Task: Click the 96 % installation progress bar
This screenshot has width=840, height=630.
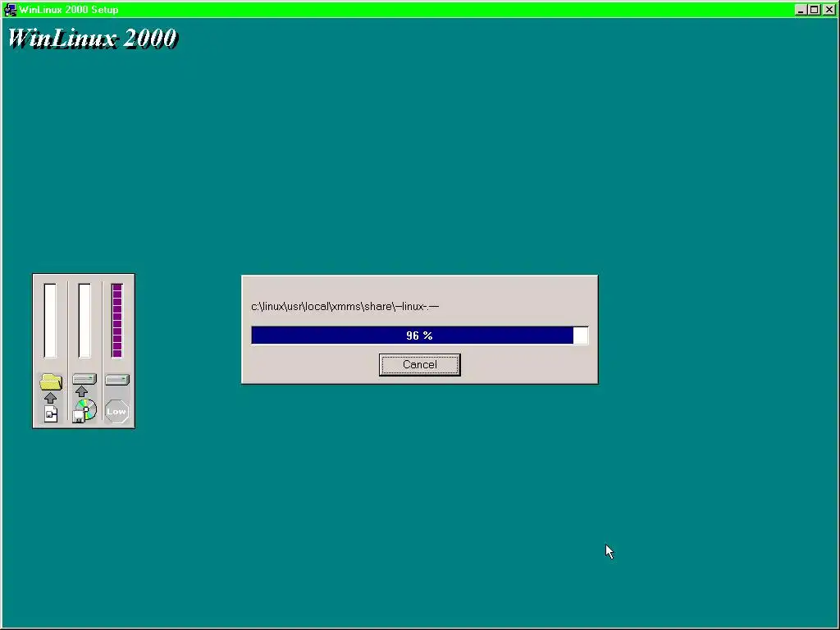Action: pos(419,336)
